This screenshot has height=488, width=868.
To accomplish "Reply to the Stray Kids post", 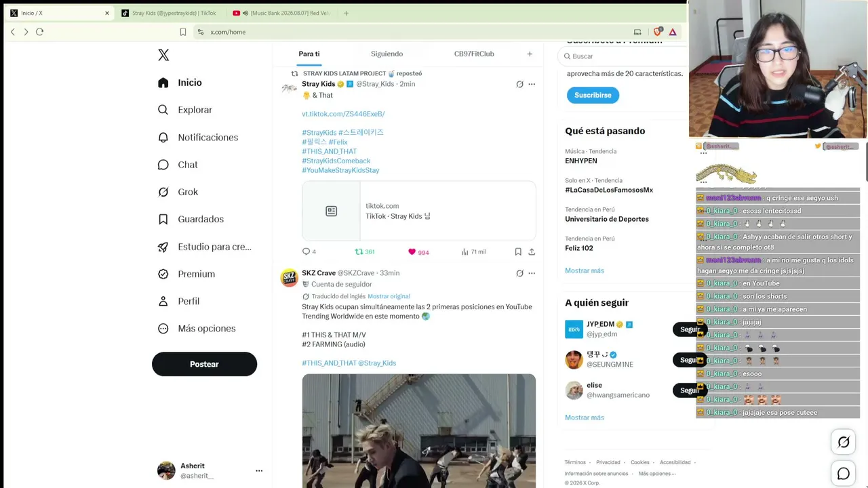I will tap(309, 251).
